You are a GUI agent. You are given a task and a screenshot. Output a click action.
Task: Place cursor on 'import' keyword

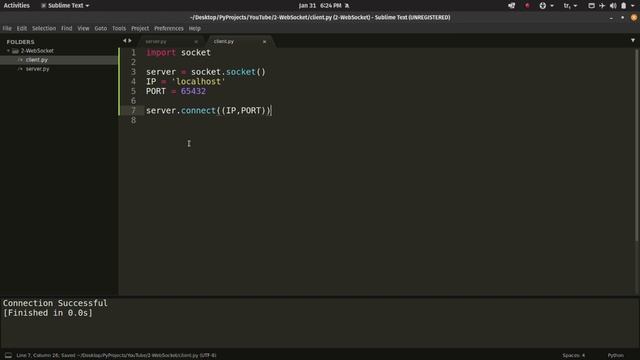tap(161, 53)
